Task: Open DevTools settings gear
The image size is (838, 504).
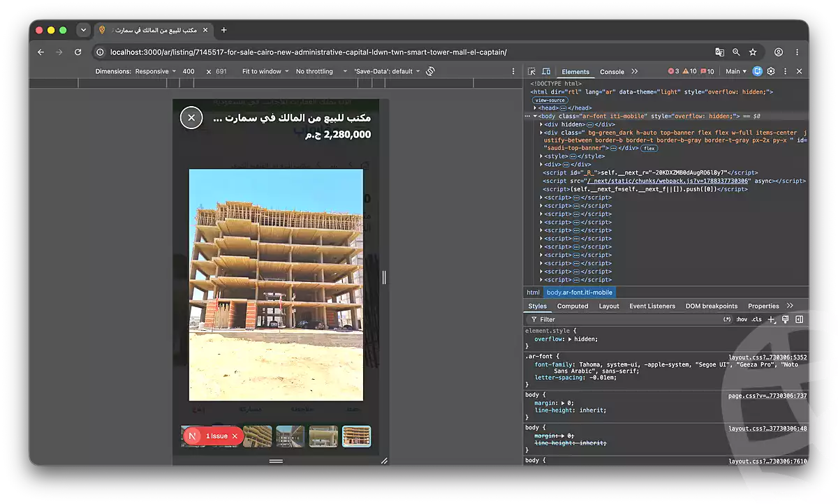Action: coord(771,71)
